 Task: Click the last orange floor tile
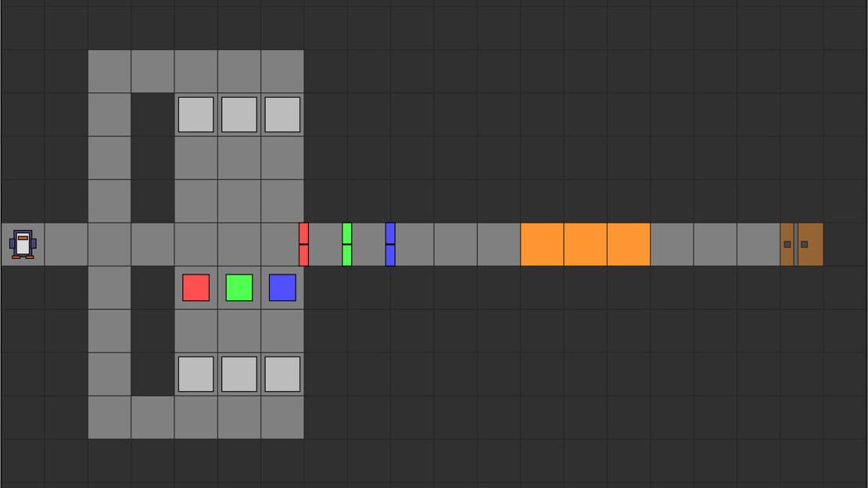628,244
